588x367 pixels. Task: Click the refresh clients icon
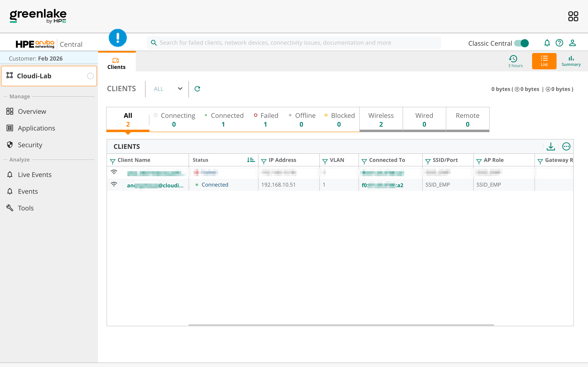click(x=197, y=89)
